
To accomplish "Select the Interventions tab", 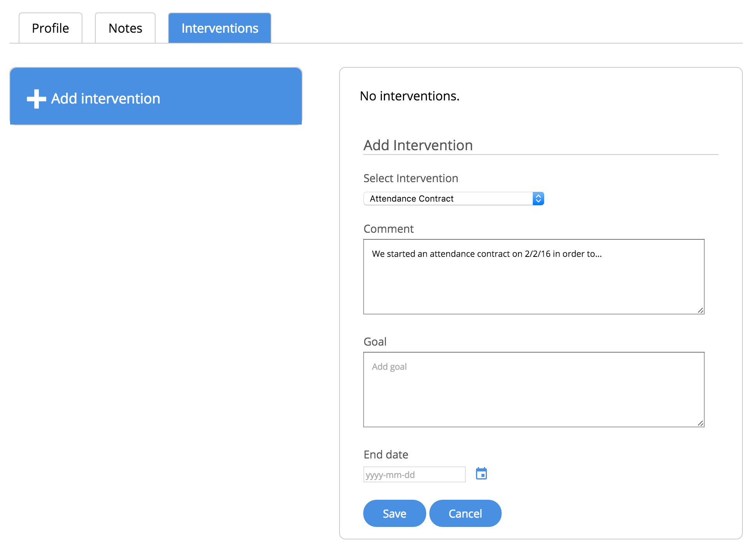I will (x=220, y=28).
